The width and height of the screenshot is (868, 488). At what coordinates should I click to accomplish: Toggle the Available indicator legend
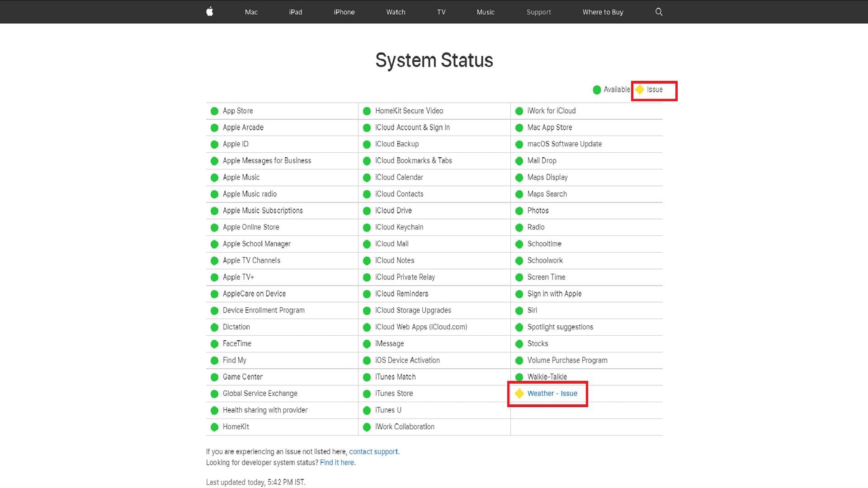click(x=610, y=89)
